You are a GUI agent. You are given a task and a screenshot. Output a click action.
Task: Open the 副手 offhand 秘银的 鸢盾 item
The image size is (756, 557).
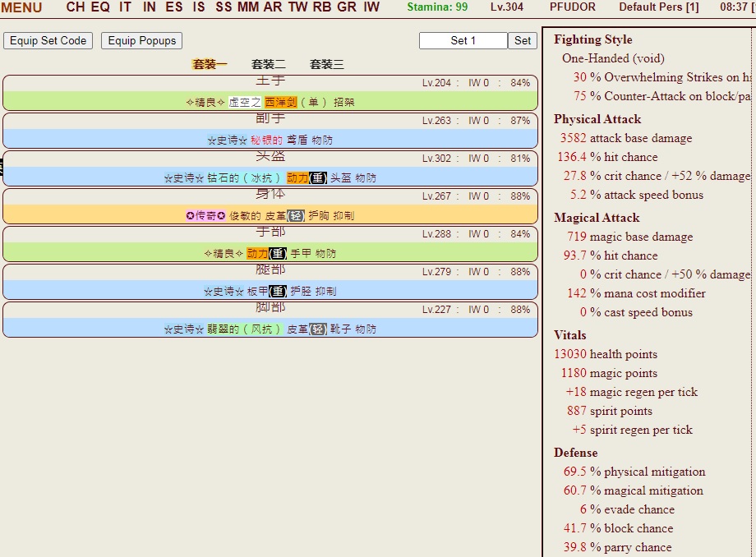pos(270,140)
